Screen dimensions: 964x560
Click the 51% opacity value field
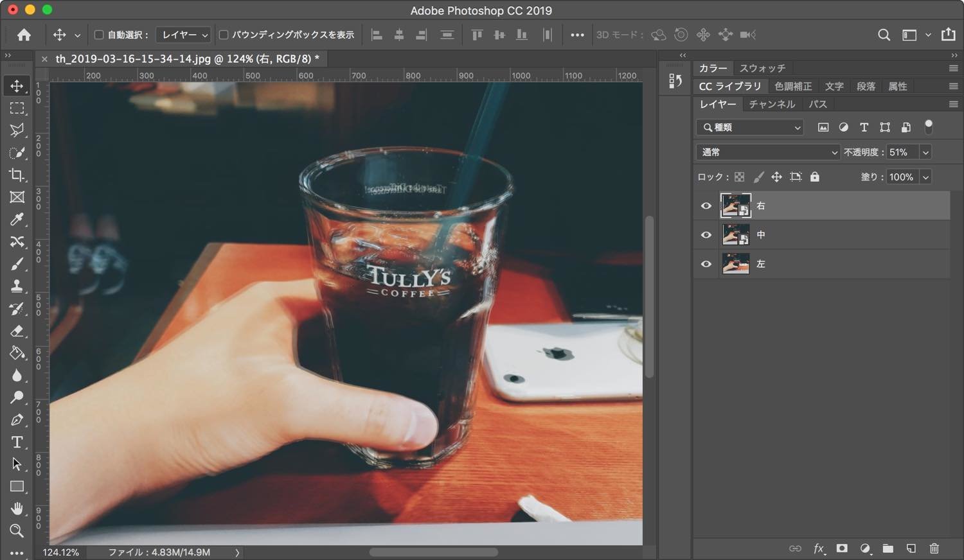tap(902, 152)
